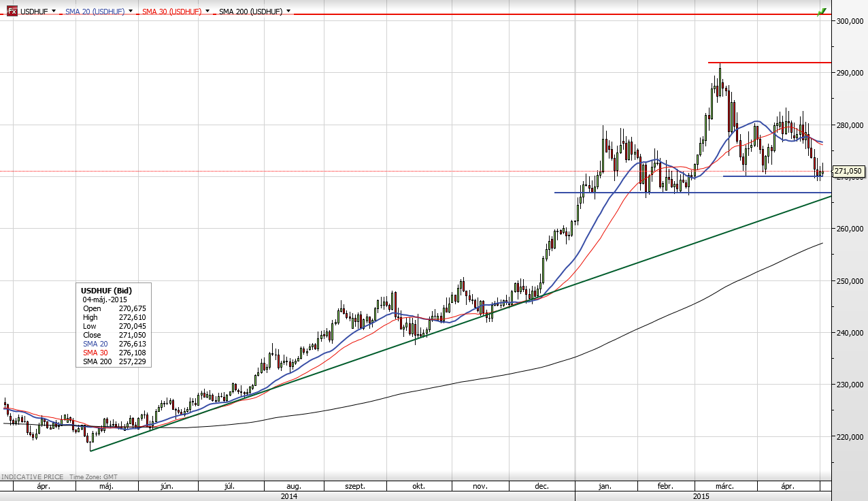Click the 250,000 price axis label
Viewport: 868px width, 501px height.
850,281
